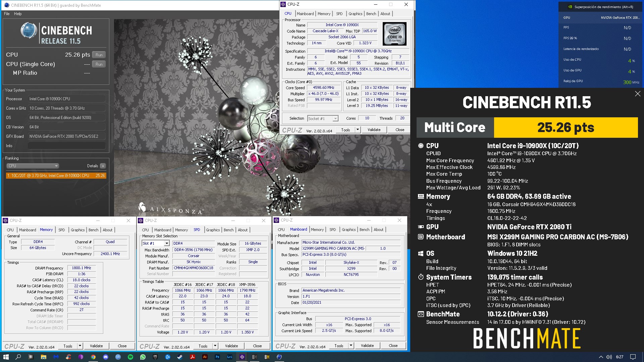Click the taskbar clock showing 6:27

point(620,357)
